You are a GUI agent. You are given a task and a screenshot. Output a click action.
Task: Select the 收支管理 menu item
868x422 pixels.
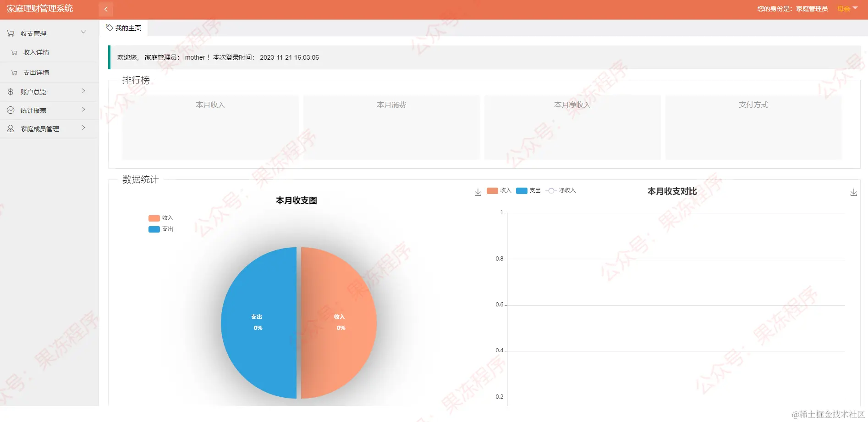coord(49,33)
